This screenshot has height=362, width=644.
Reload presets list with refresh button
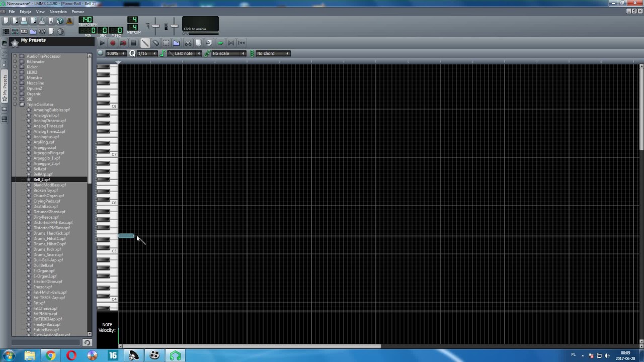point(87,342)
